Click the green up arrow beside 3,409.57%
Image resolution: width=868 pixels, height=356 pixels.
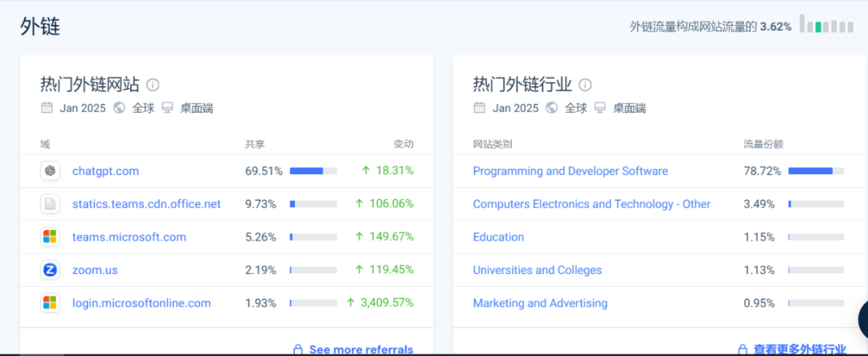click(350, 303)
